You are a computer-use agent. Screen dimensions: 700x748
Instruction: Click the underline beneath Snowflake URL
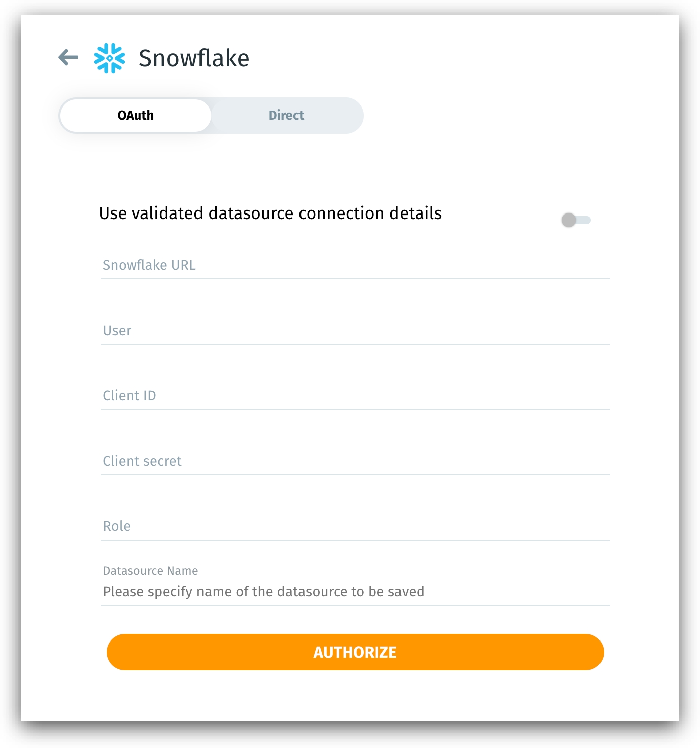click(354, 278)
